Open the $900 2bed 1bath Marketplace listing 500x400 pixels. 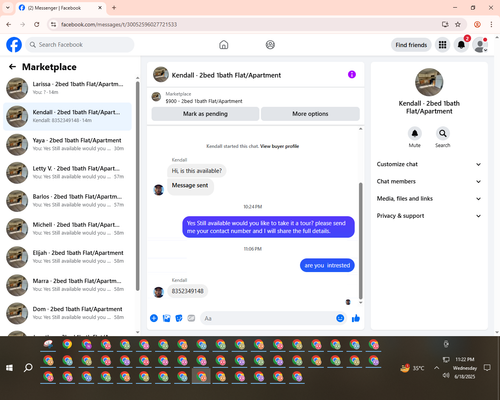coord(204,101)
